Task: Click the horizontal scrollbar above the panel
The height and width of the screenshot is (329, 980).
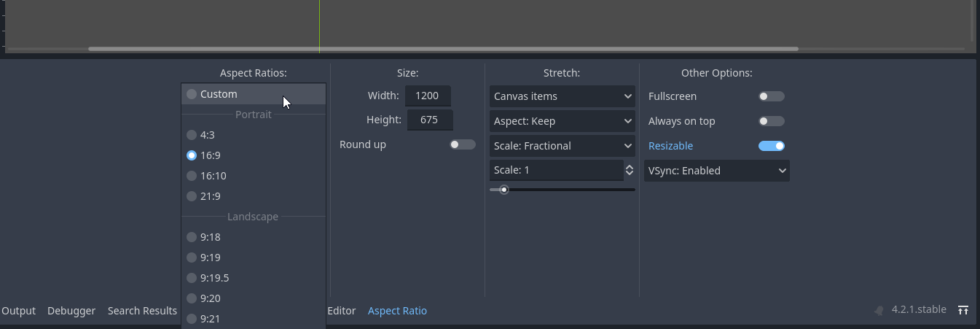Action: (x=443, y=49)
